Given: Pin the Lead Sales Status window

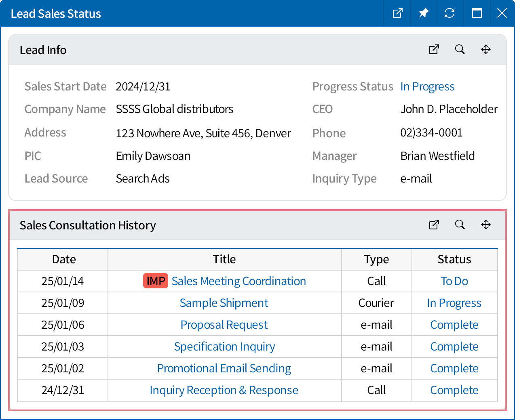Looking at the screenshot, I should pos(423,13).
